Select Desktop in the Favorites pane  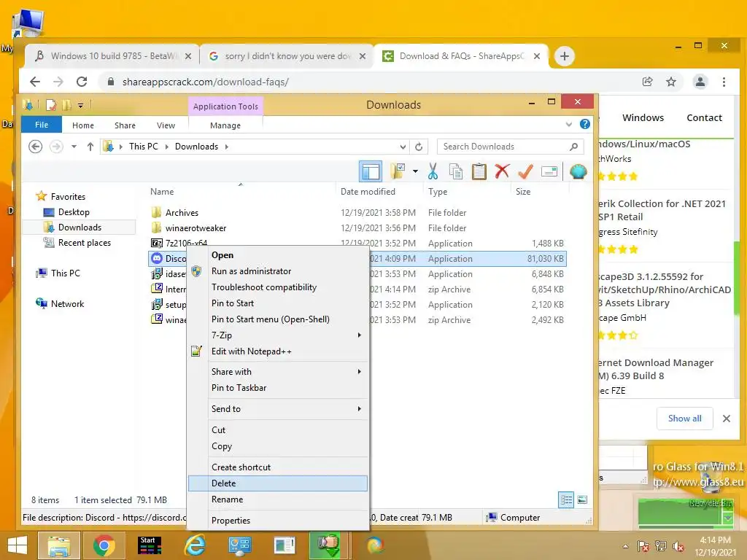tap(74, 212)
